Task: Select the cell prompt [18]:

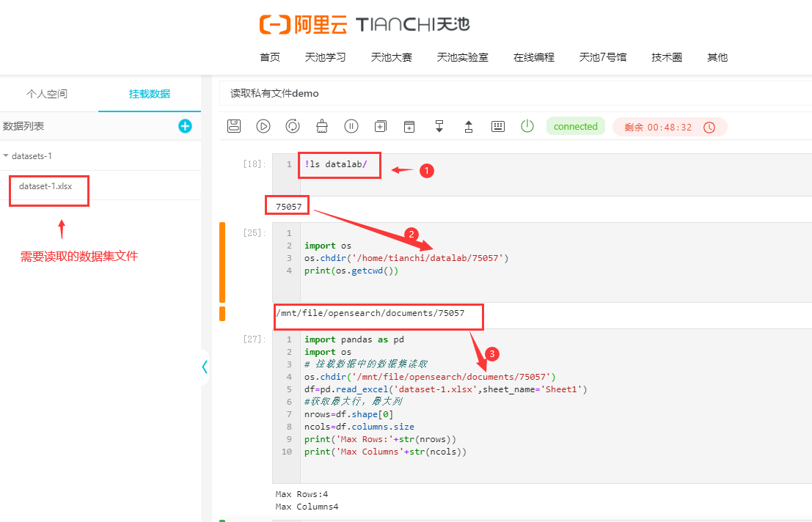Action: pyautogui.click(x=255, y=164)
